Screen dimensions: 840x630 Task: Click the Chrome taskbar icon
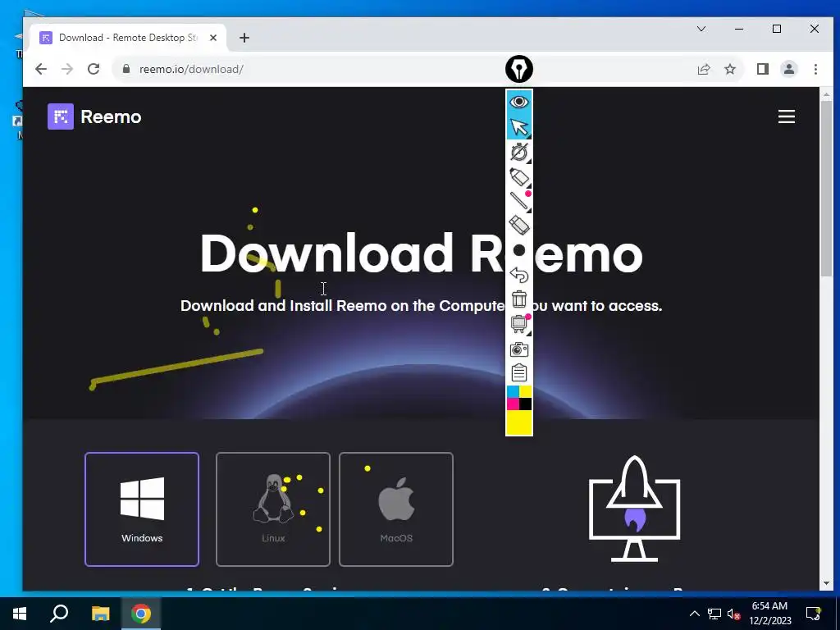click(141, 614)
